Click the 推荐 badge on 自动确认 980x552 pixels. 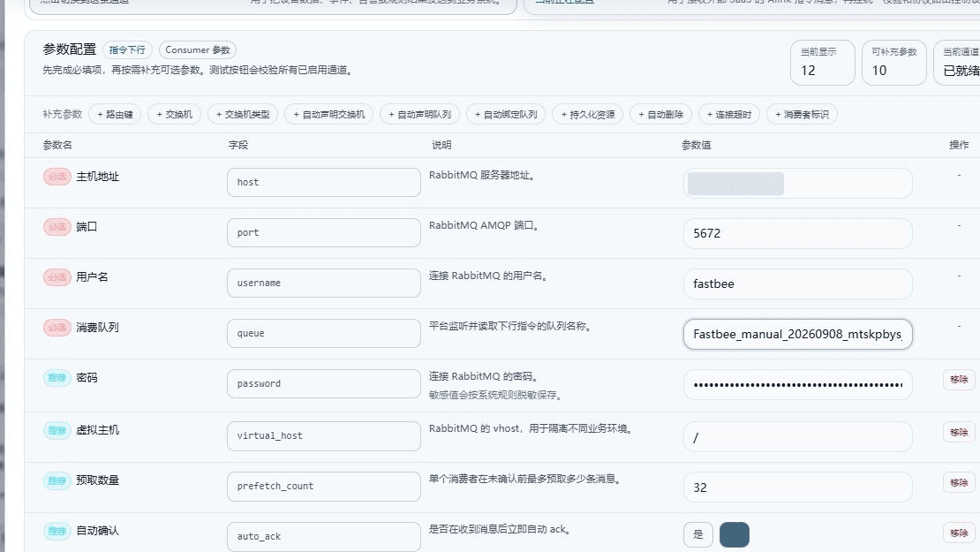(x=57, y=531)
